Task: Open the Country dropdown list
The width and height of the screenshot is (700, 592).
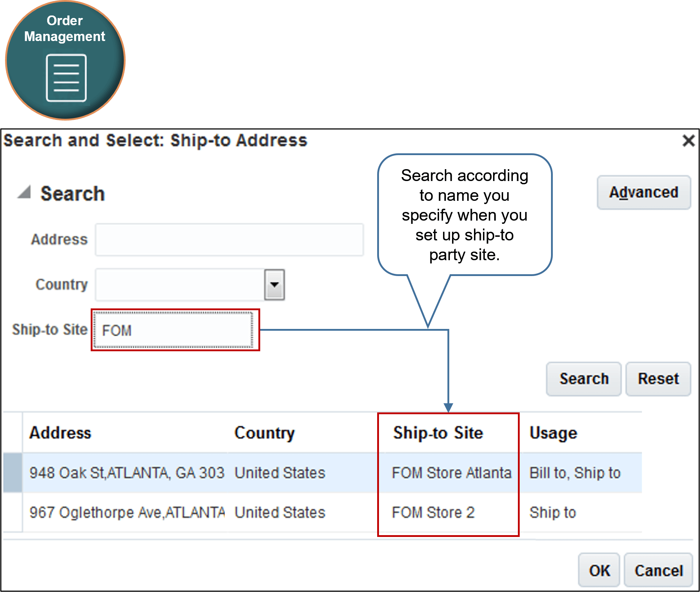Action: point(275,285)
